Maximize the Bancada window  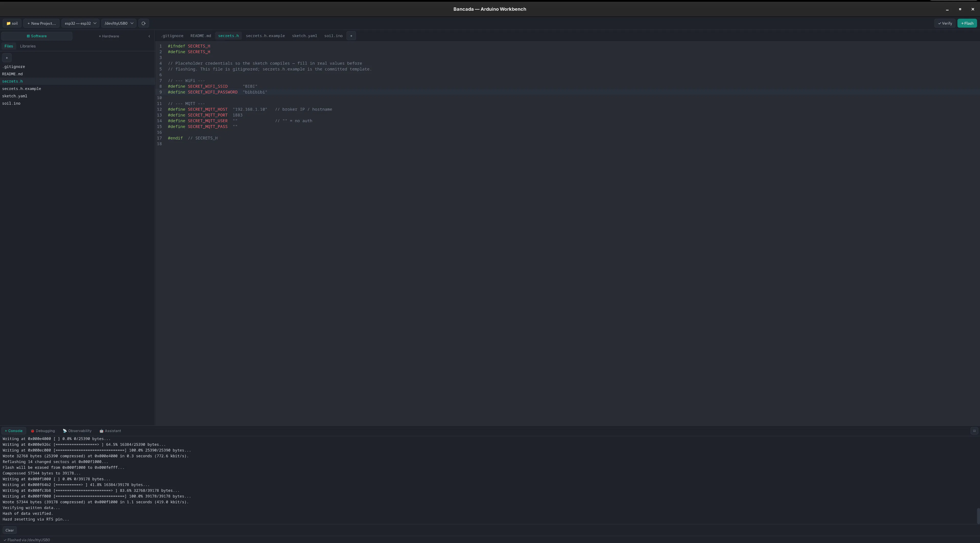point(960,9)
